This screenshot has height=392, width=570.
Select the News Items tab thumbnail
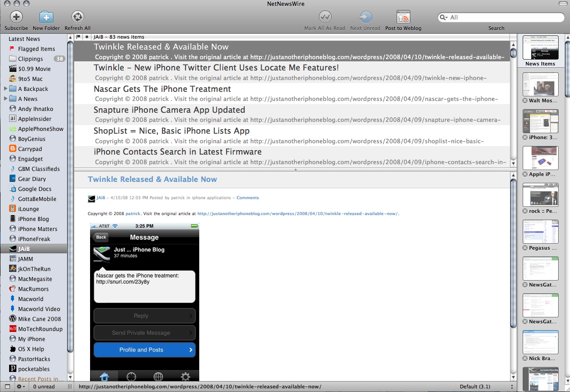540,47
